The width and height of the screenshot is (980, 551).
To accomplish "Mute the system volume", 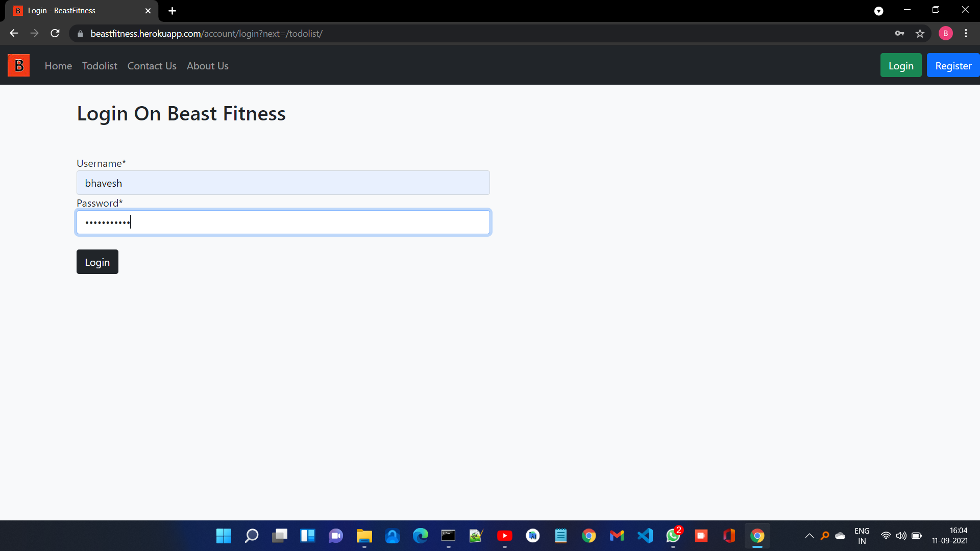I will (901, 536).
